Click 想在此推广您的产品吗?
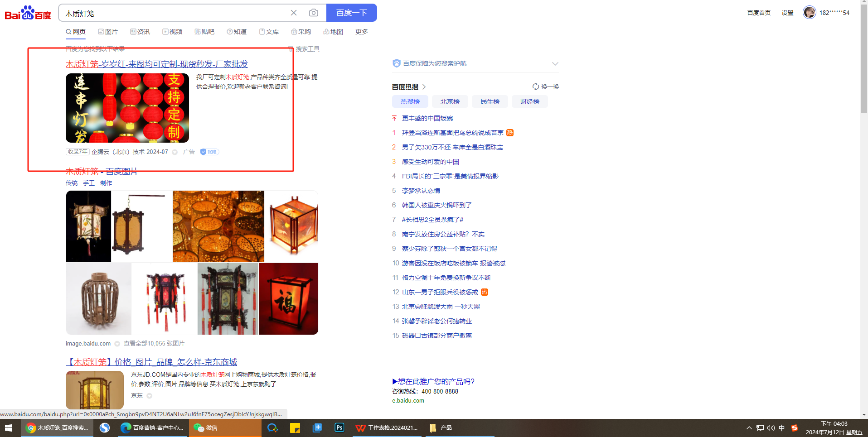 [433, 381]
